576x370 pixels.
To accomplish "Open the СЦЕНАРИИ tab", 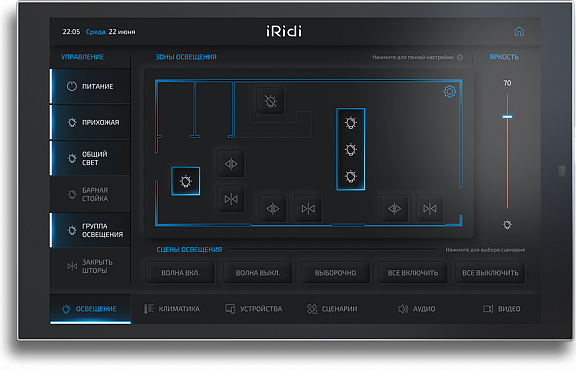I will [332, 309].
